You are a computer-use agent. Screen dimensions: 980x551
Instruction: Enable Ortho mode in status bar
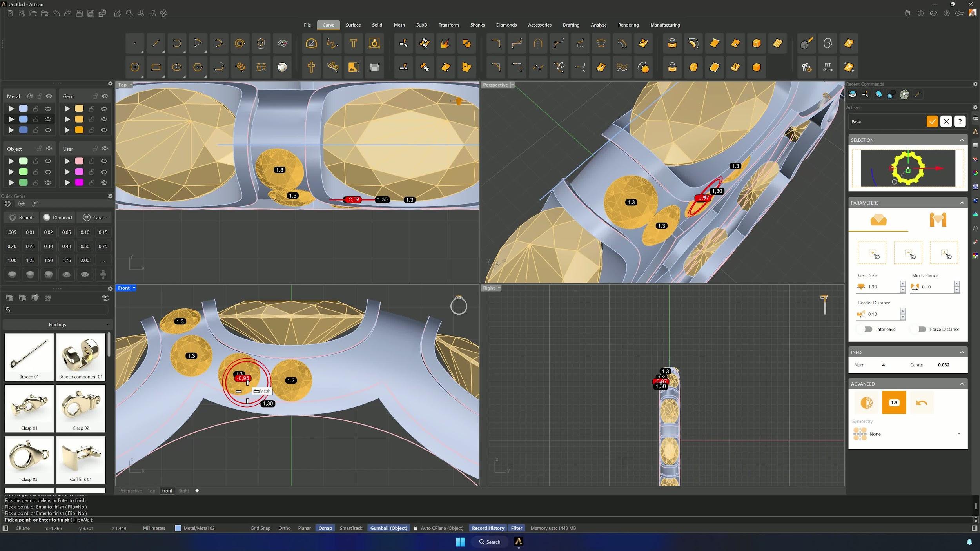[285, 528]
